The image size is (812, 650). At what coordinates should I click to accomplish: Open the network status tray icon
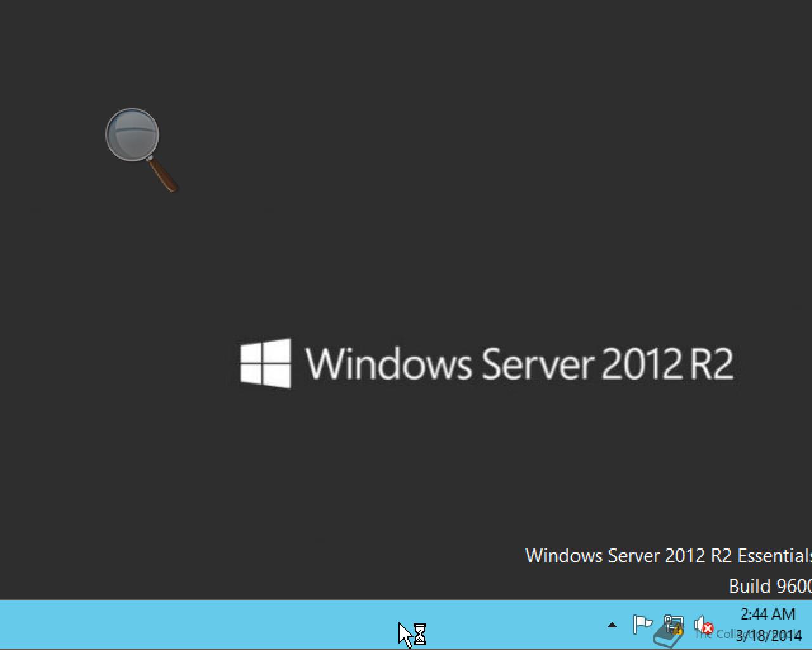pos(673,625)
